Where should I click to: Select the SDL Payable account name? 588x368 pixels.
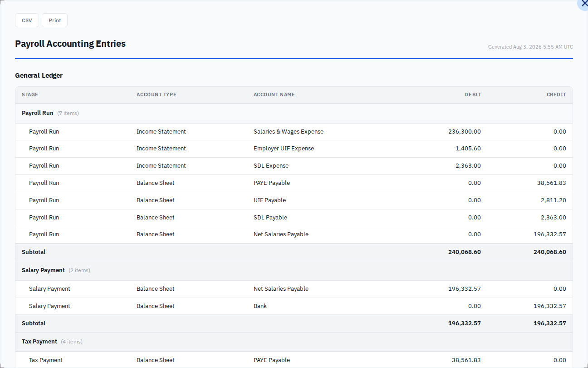click(270, 218)
